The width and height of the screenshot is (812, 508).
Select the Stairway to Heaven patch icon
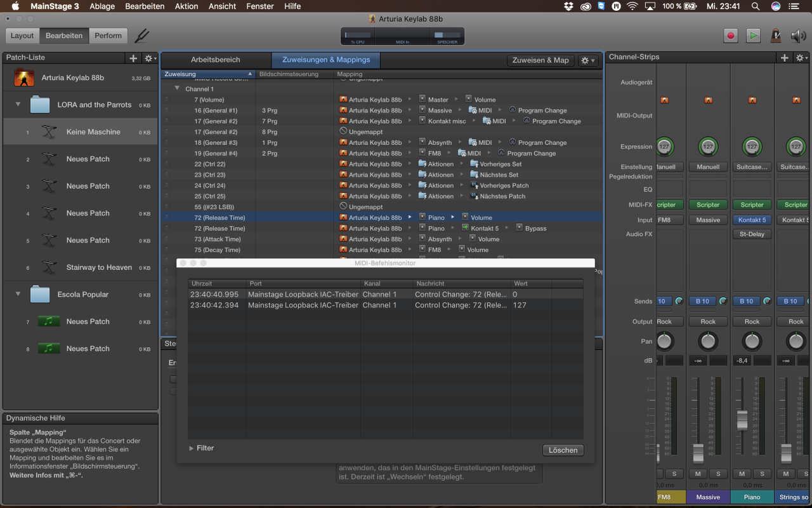tap(49, 267)
